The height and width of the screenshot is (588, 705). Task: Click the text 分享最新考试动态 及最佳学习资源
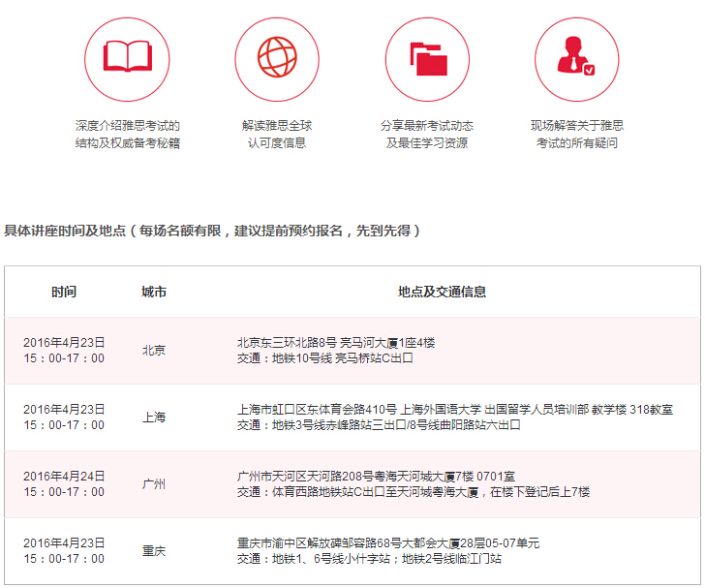tap(427, 134)
